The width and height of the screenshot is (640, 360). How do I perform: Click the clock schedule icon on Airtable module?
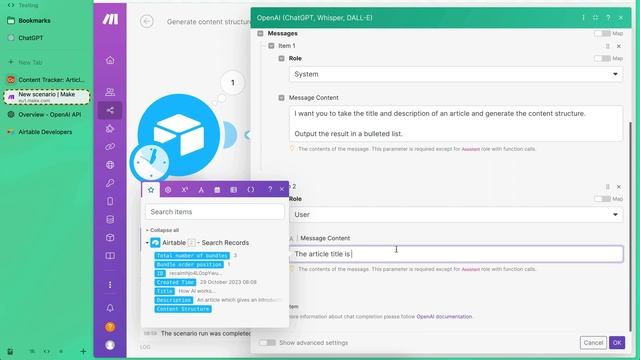coord(150,162)
